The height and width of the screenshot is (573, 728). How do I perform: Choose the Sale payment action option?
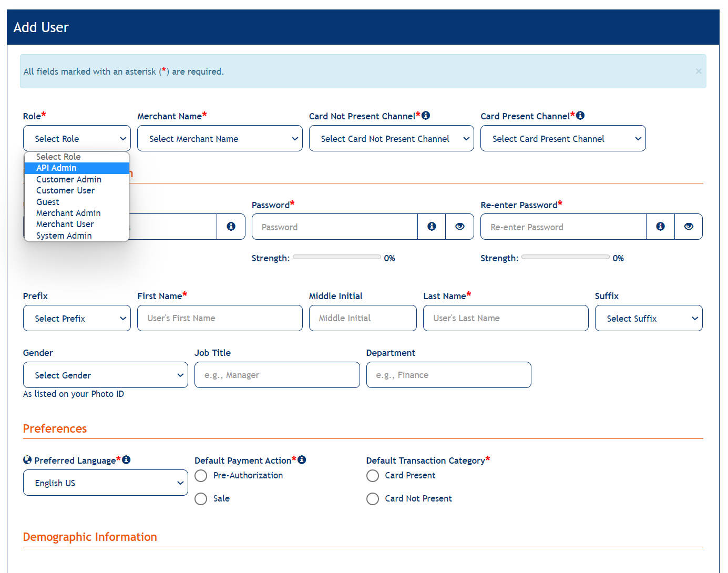pyautogui.click(x=201, y=499)
